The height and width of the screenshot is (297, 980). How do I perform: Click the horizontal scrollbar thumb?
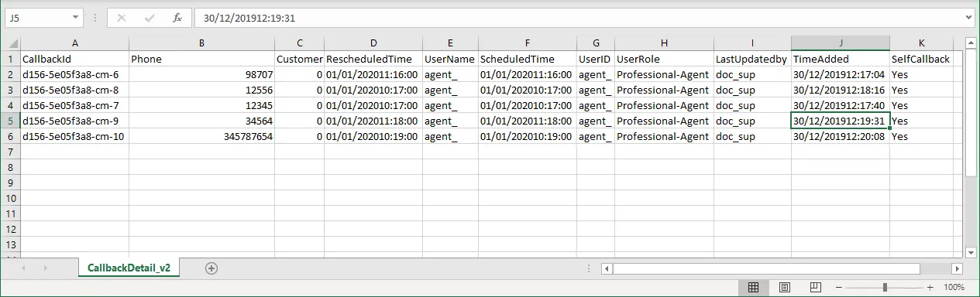[767, 268]
